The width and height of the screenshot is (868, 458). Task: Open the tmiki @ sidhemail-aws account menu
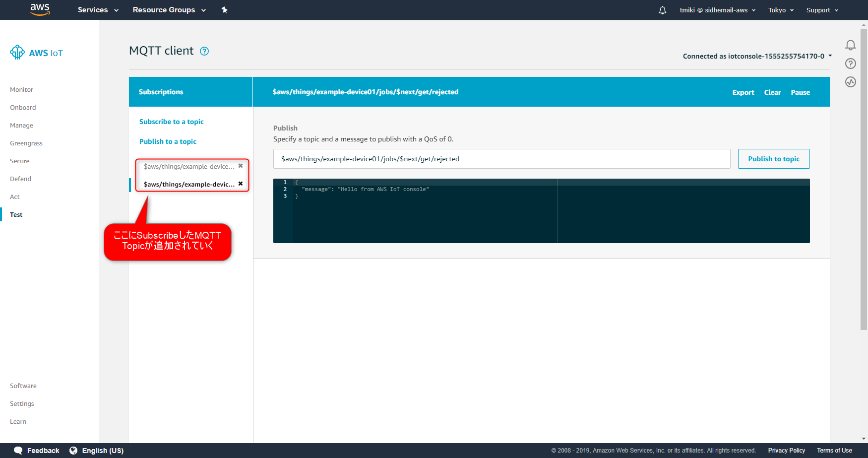point(718,10)
